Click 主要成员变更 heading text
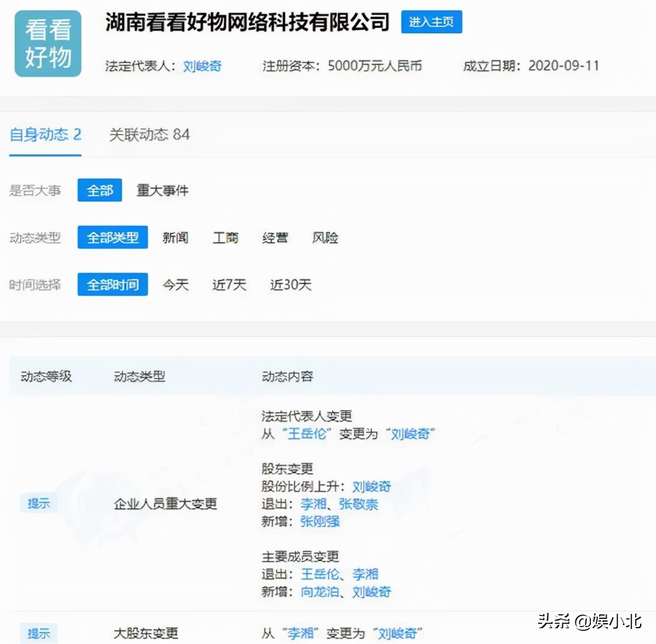 [x=301, y=556]
